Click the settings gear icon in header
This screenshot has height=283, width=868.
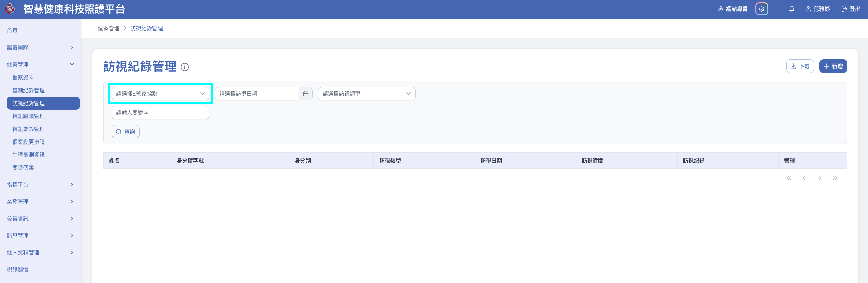tap(761, 9)
